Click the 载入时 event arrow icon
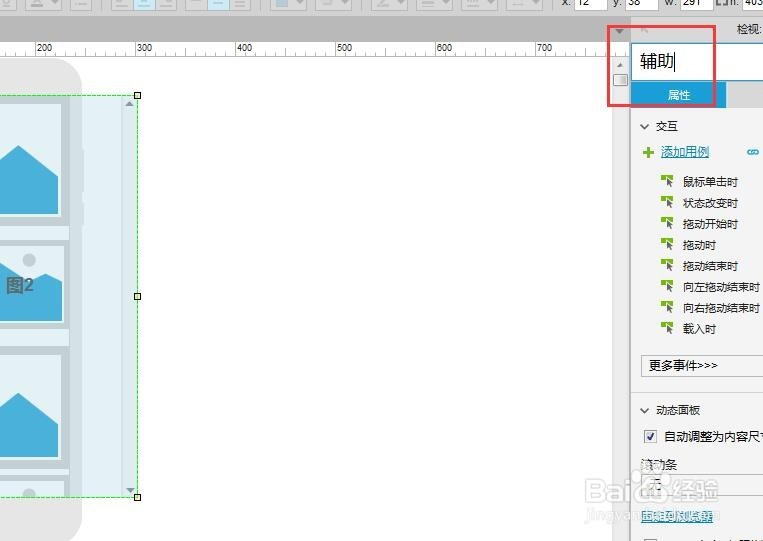The height and width of the screenshot is (541, 763). pos(667,328)
